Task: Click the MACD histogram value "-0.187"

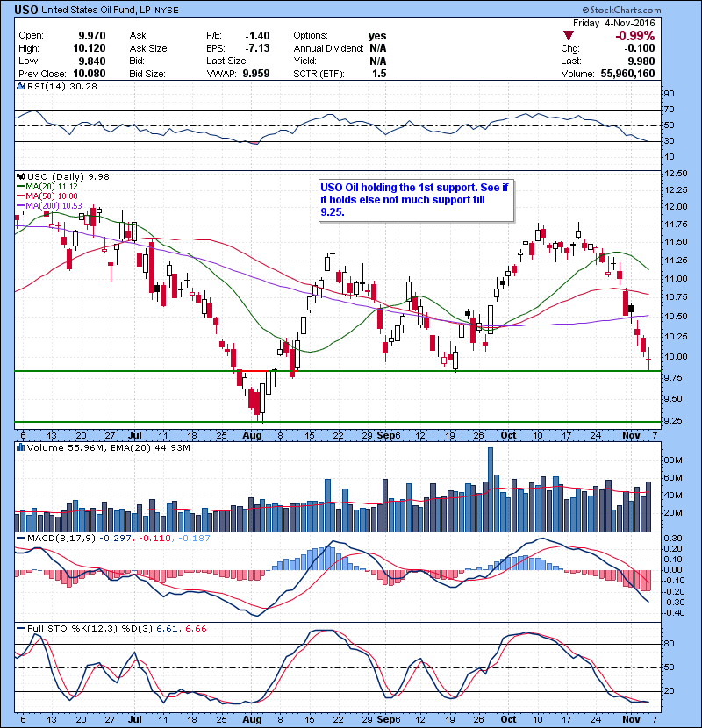Action: [194, 539]
